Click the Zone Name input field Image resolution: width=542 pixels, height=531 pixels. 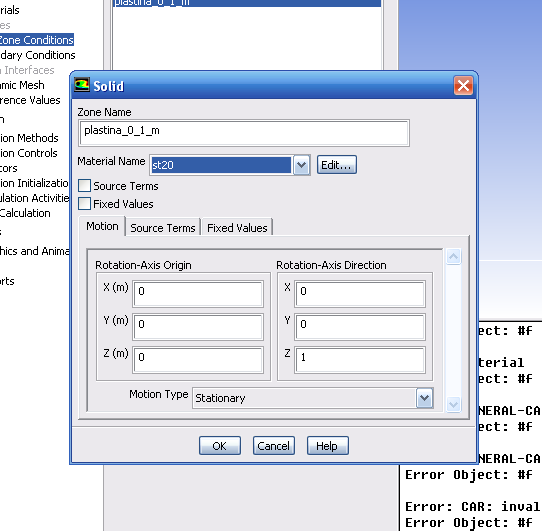pos(244,133)
